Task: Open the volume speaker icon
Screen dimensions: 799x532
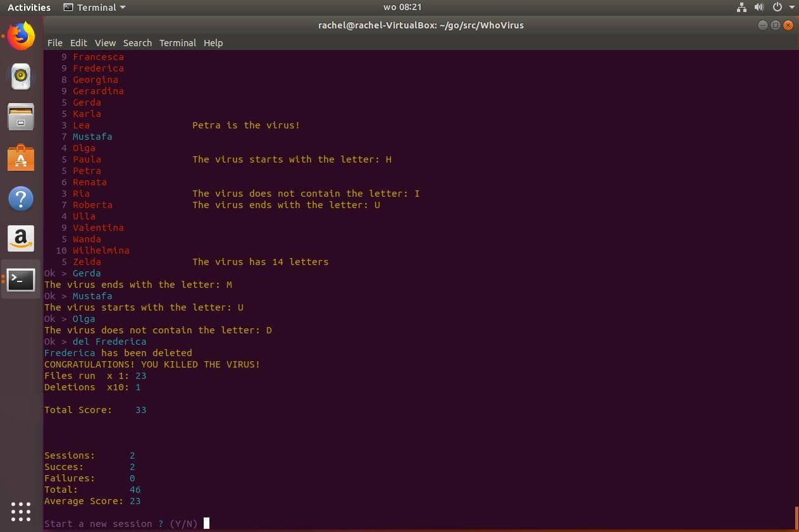Action: pyautogui.click(x=759, y=8)
